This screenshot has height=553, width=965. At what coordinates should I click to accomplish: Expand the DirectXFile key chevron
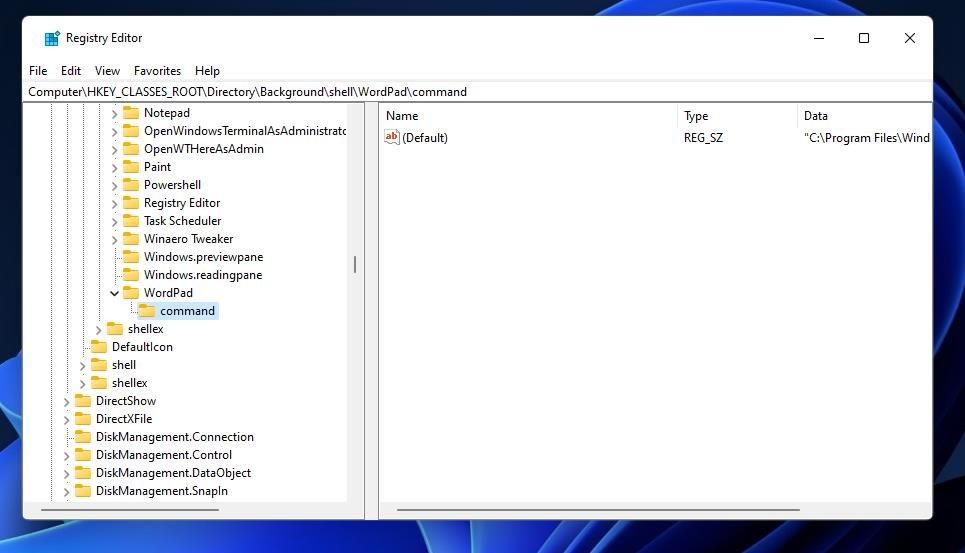click(66, 420)
